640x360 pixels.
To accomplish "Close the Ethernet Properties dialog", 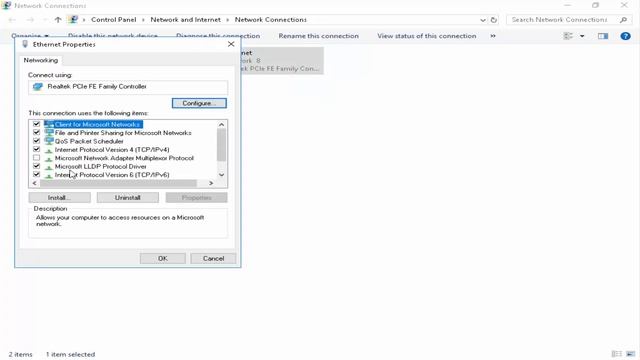I will (x=231, y=44).
